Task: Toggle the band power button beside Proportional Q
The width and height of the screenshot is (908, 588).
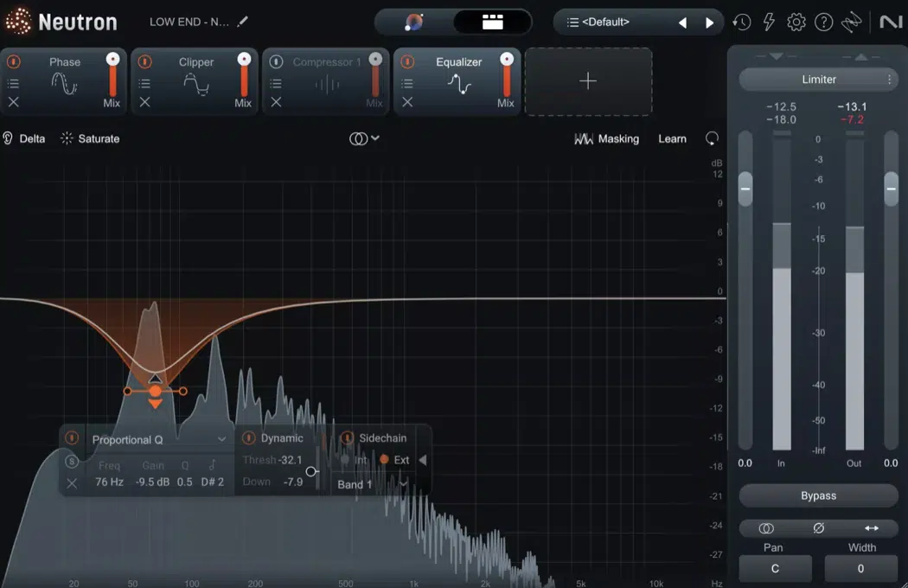Action: [x=72, y=438]
